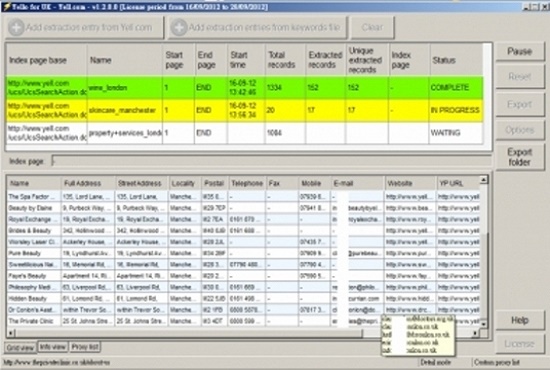Open the Export folder button
Image resolution: width=550 pixels, height=370 pixels.
coord(519,157)
